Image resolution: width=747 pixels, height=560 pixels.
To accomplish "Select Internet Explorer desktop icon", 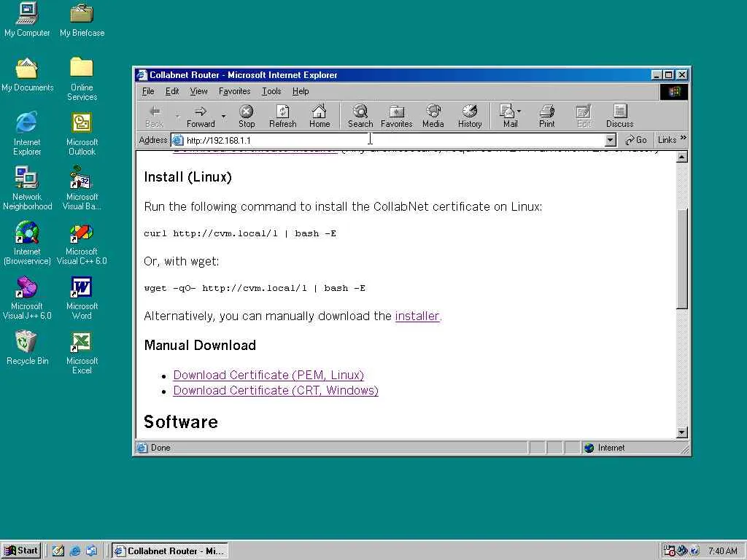I will point(27,134).
